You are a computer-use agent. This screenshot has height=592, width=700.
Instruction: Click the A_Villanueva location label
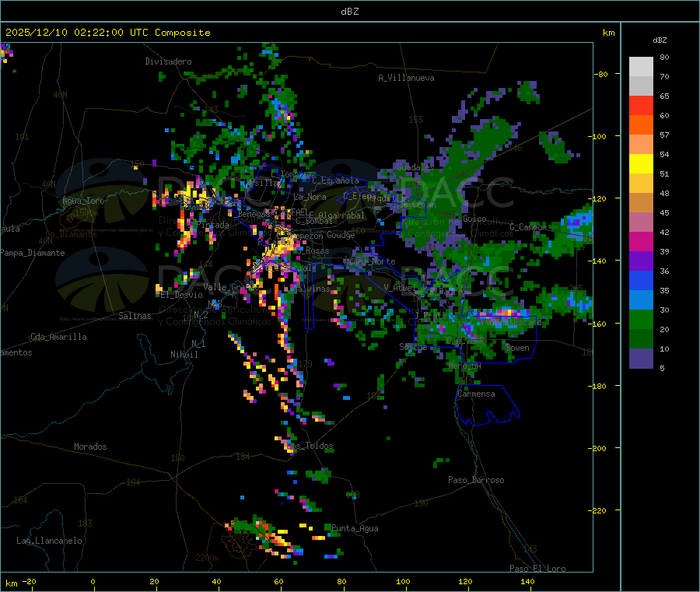[406, 78]
